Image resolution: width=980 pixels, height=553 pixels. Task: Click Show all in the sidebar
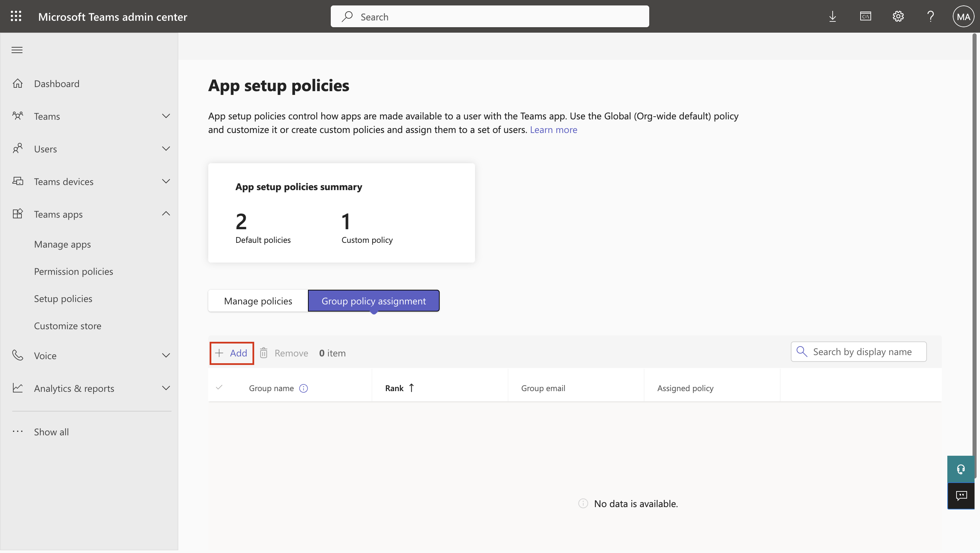(51, 431)
